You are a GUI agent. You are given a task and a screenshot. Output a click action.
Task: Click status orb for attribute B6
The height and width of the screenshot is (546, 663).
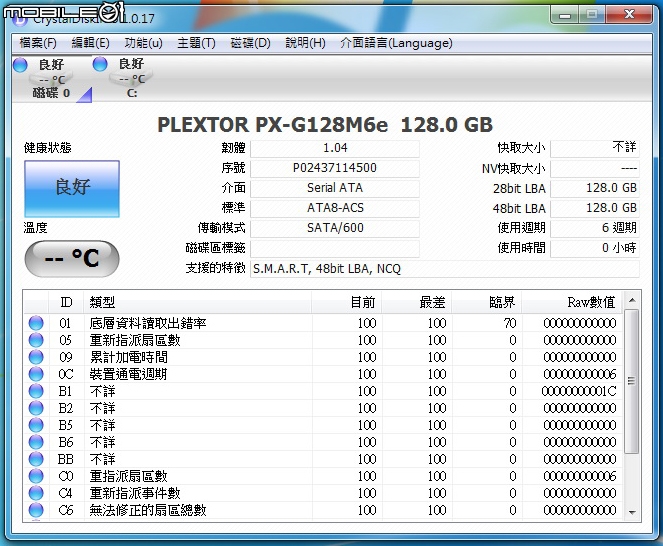point(36,442)
